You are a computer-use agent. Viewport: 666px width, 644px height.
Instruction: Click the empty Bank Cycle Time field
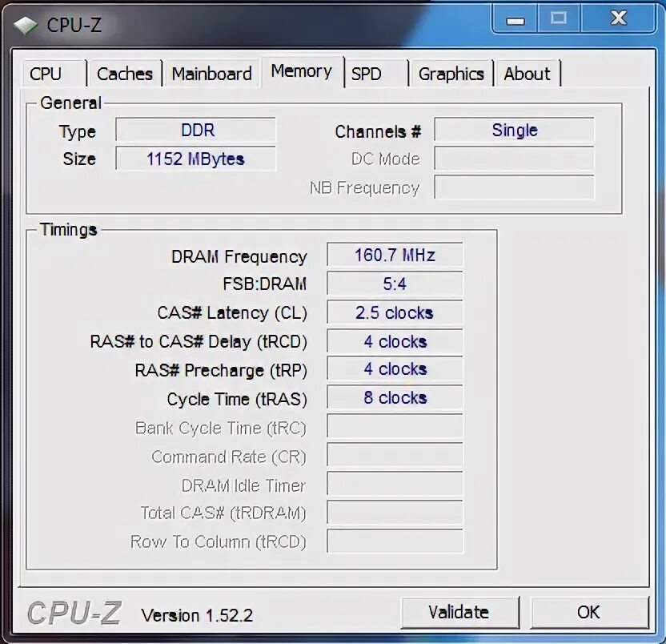[x=395, y=426]
